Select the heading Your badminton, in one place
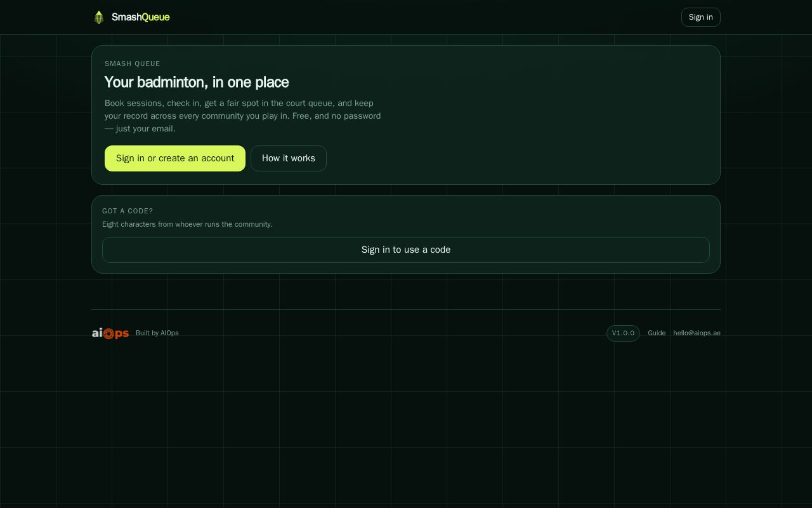 point(197,82)
